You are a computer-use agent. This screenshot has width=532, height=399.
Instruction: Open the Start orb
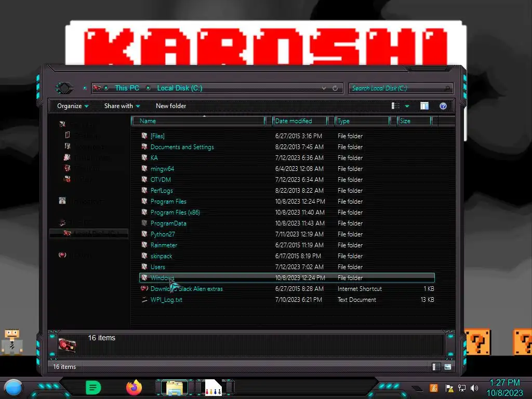(x=13, y=388)
